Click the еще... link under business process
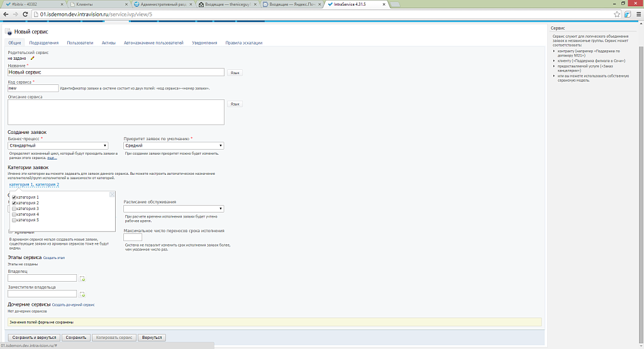This screenshot has width=644, height=349. pyautogui.click(x=52, y=158)
